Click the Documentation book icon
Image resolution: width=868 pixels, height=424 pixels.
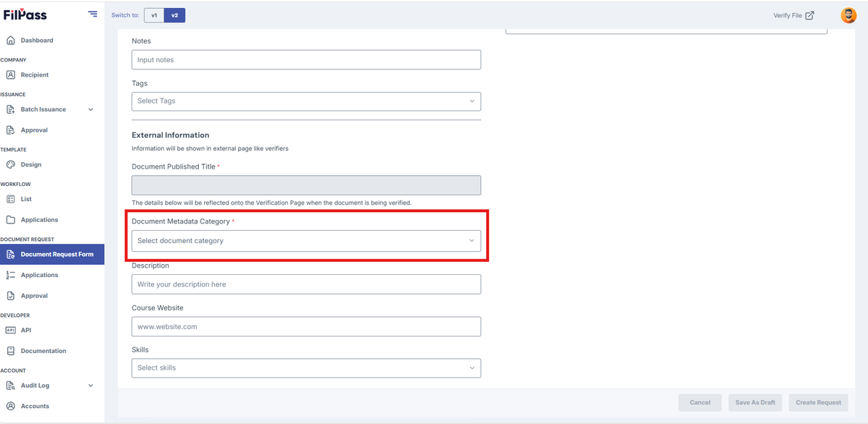tap(10, 351)
